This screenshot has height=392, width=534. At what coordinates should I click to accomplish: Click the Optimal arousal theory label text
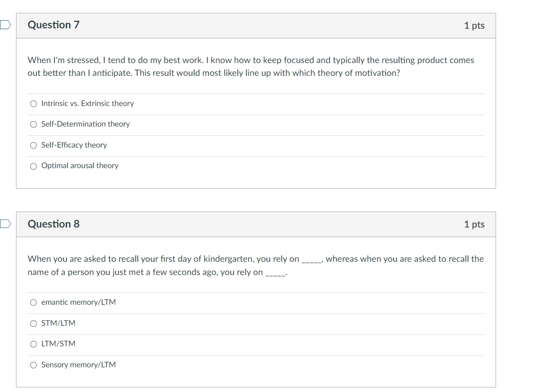[80, 166]
